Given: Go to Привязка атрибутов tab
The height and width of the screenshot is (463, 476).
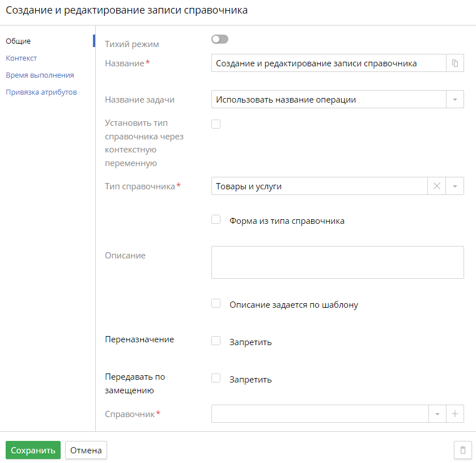Looking at the screenshot, I should [x=41, y=92].
